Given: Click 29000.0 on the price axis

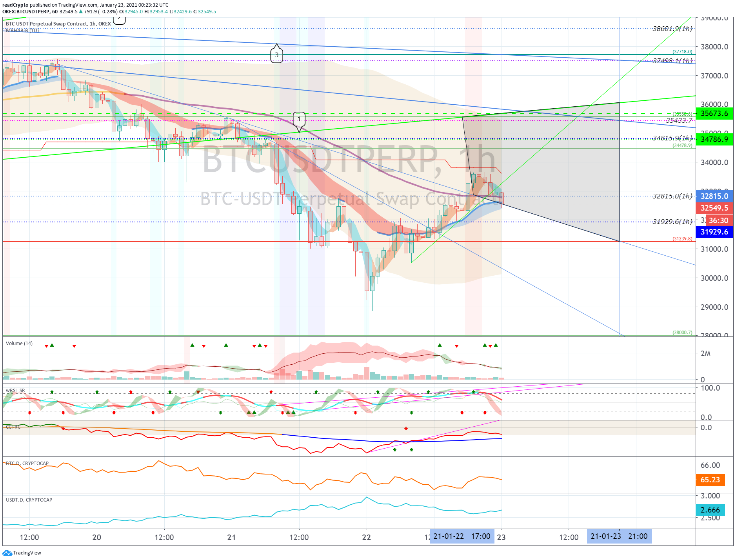Looking at the screenshot, I should [714, 307].
